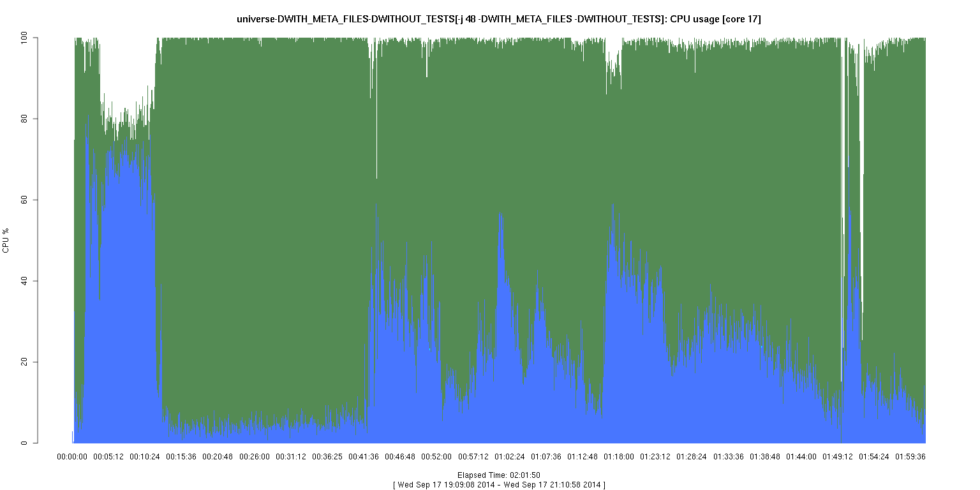Click the 'Elapsed Time: 02:01:50' text
980x490 pixels.
click(498, 475)
